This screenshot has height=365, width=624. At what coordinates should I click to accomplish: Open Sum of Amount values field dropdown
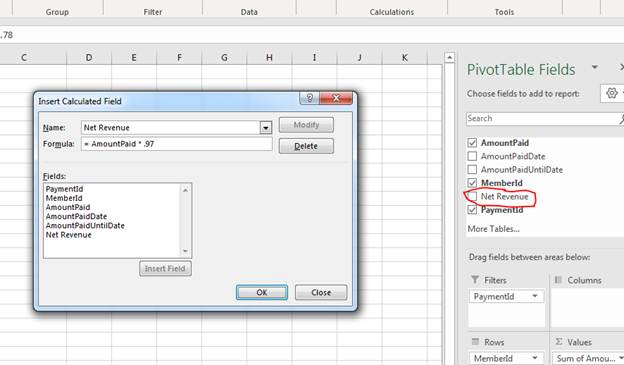coord(620,358)
